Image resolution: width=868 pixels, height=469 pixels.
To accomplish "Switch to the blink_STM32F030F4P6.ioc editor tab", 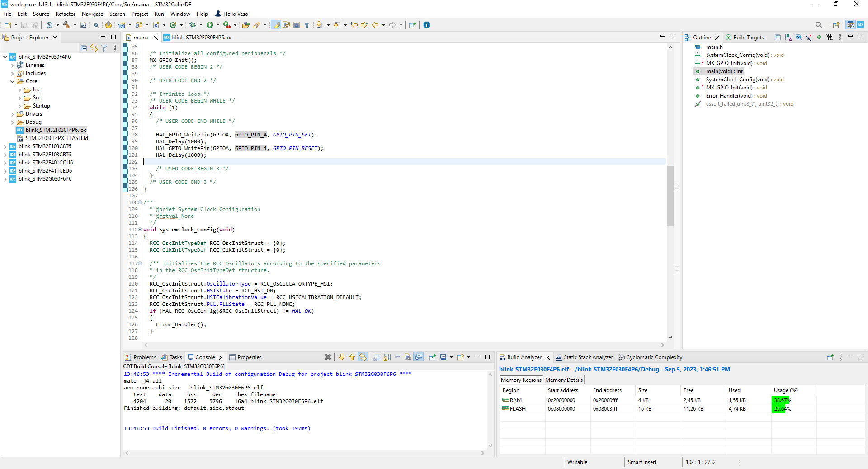I will tap(202, 38).
